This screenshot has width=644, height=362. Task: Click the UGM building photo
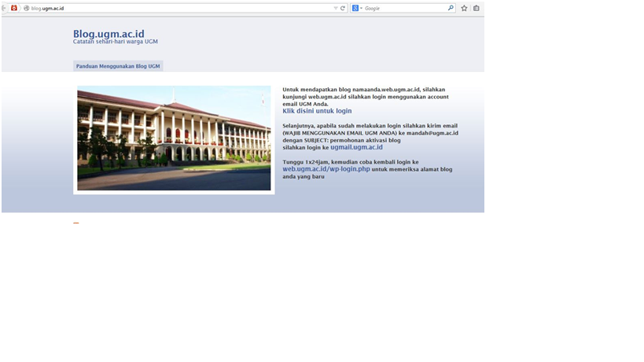[174, 139]
